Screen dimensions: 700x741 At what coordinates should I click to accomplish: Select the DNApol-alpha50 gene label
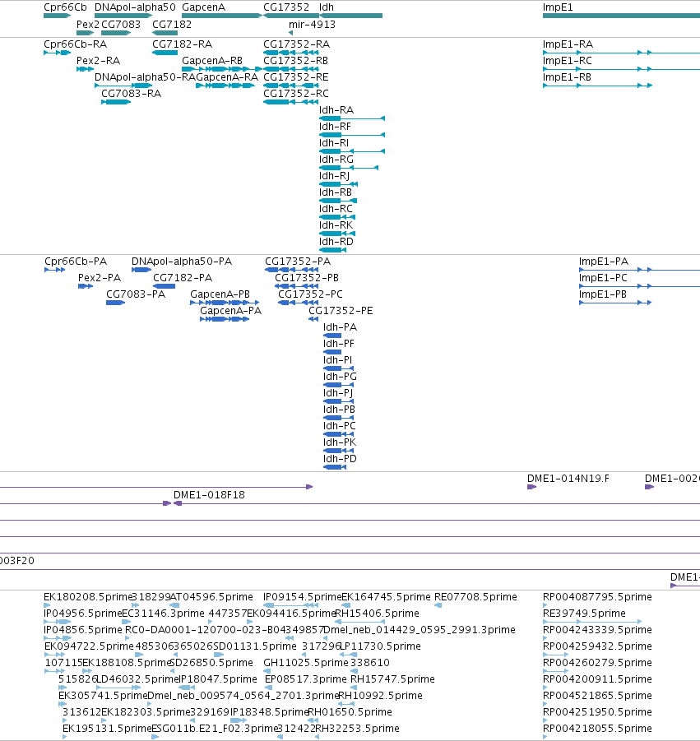pos(135,7)
